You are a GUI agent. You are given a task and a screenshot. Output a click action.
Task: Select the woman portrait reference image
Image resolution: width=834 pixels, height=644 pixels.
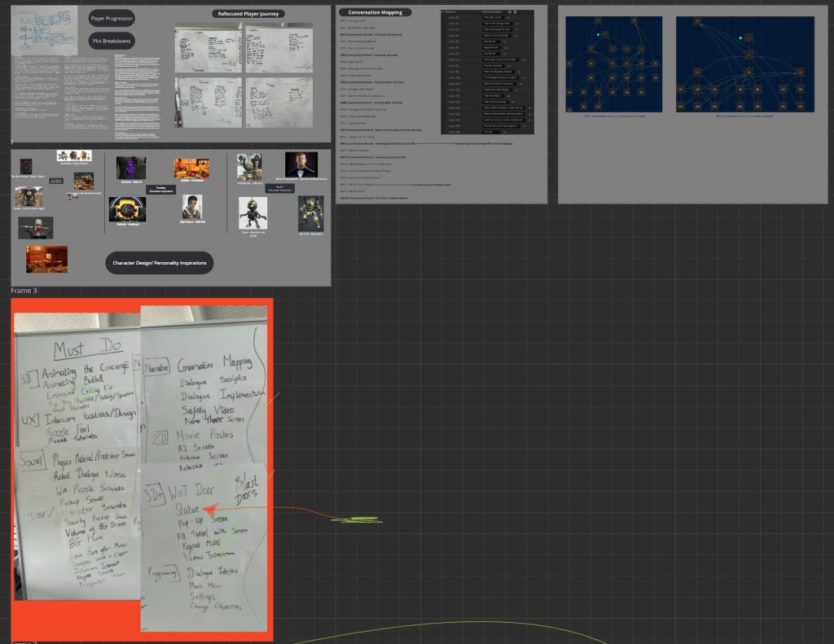coord(191,206)
